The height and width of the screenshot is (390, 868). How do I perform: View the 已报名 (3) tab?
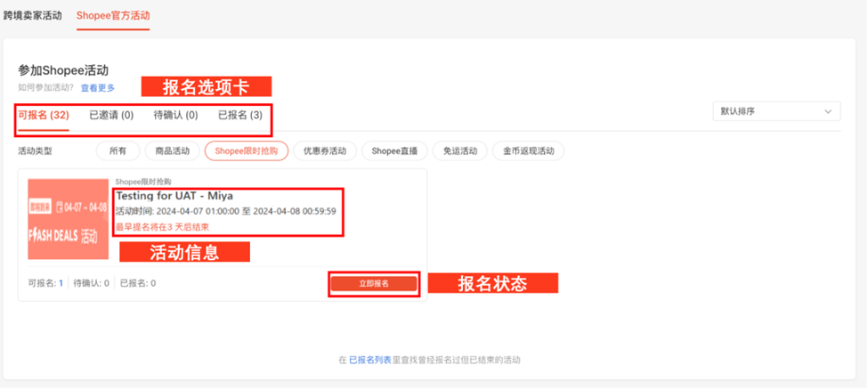tap(240, 115)
